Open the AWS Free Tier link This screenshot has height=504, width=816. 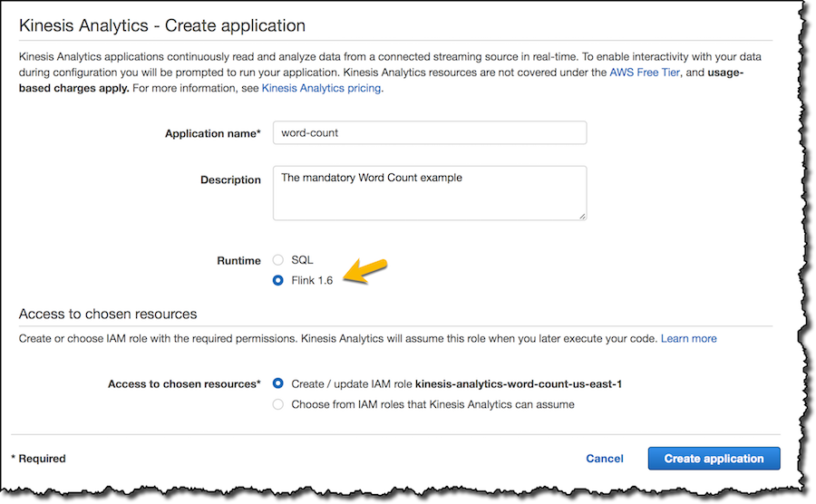point(645,73)
